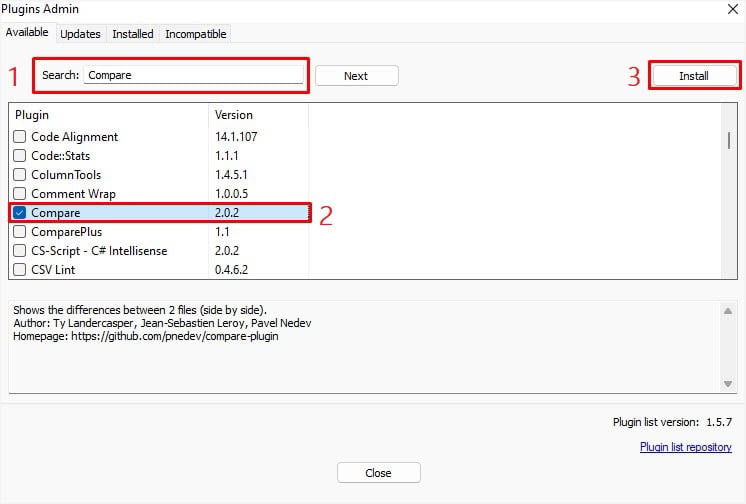The image size is (746, 504).
Task: Click the Install button
Action: point(694,76)
